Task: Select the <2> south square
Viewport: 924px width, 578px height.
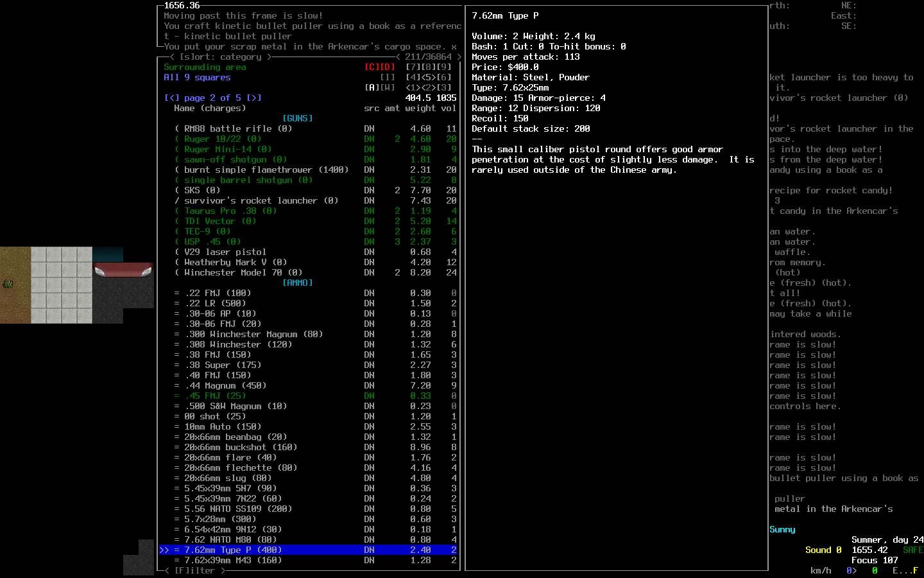Action: (429, 87)
